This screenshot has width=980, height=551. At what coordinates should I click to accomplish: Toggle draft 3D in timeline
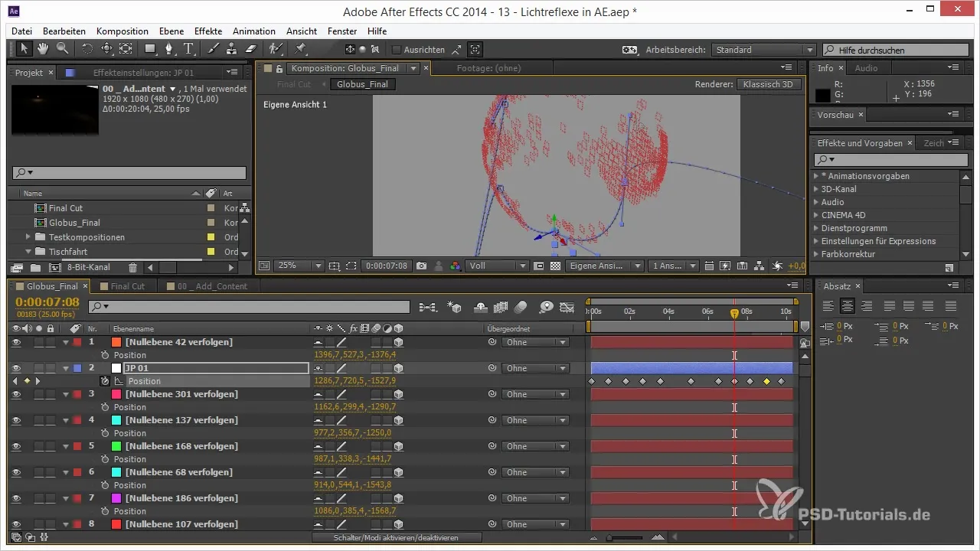[456, 308]
